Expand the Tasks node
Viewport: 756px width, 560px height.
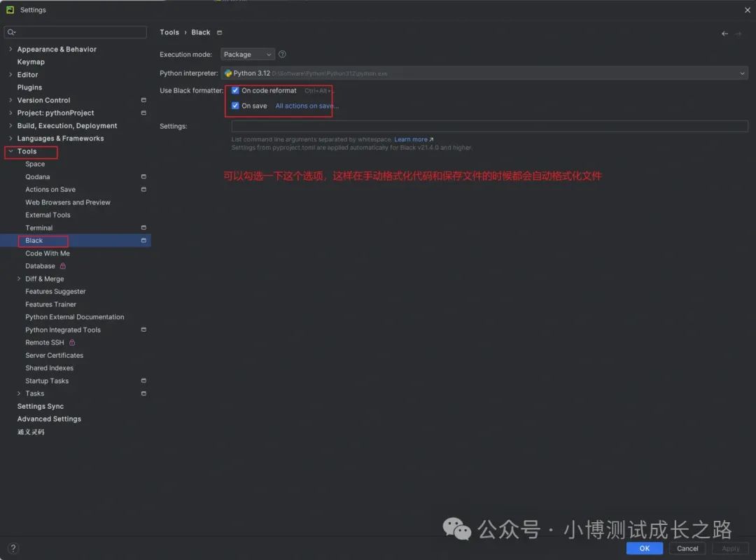coord(19,393)
